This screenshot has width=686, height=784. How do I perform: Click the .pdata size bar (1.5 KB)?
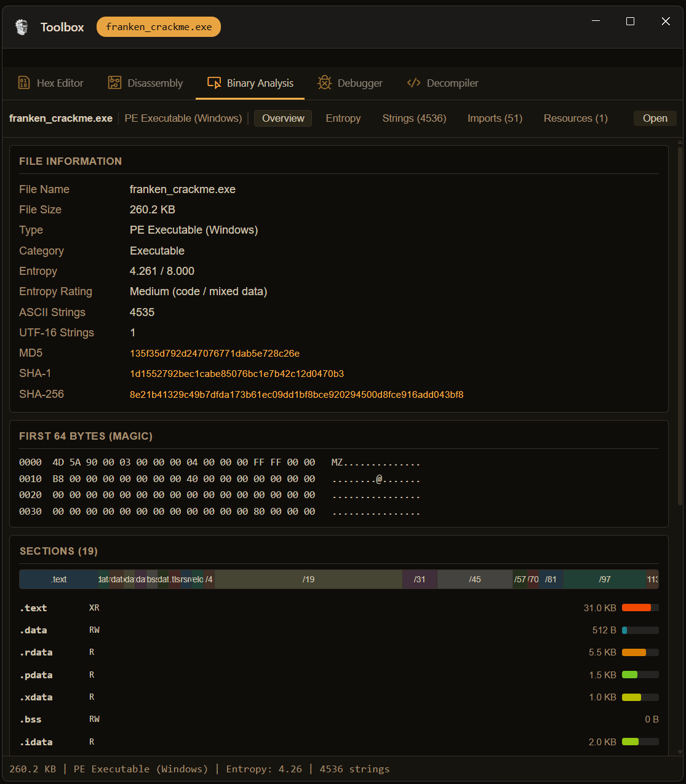click(x=640, y=675)
